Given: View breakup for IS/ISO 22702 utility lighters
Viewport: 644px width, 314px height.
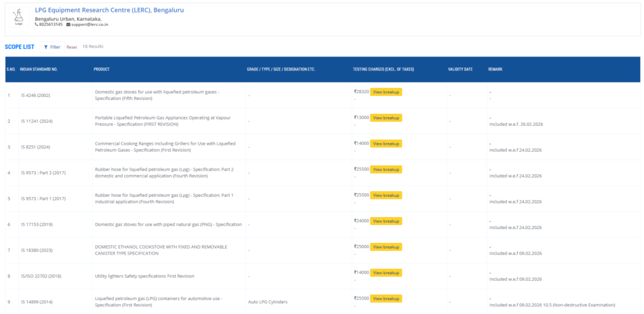Looking at the screenshot, I should coord(386,272).
